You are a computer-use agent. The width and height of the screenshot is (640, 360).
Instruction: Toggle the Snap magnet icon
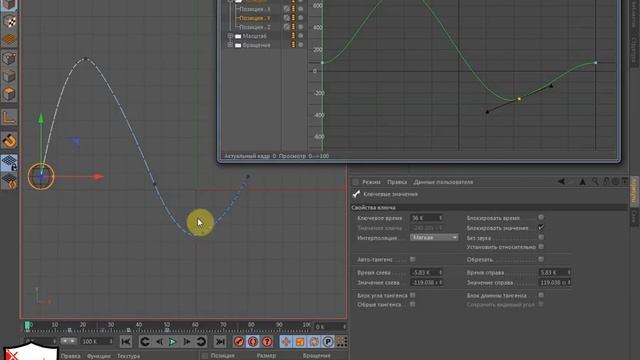pyautogui.click(x=9, y=141)
